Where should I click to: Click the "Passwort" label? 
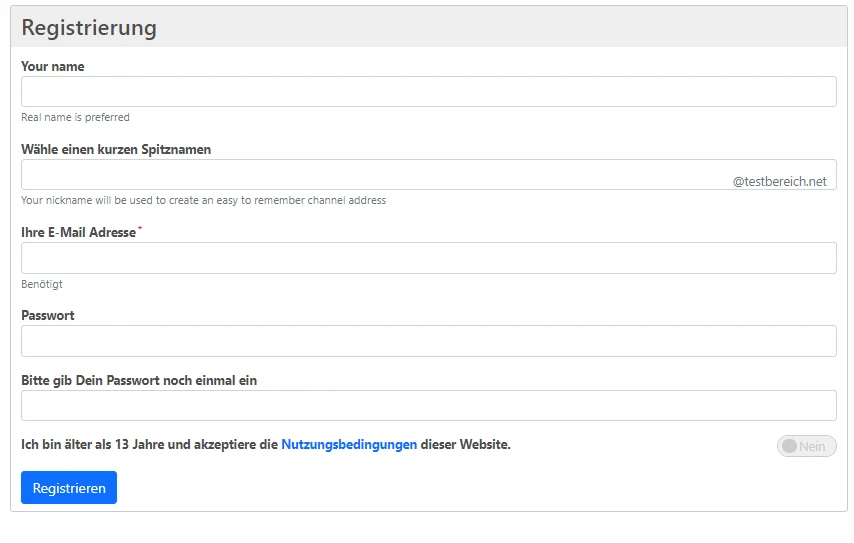tap(48, 316)
